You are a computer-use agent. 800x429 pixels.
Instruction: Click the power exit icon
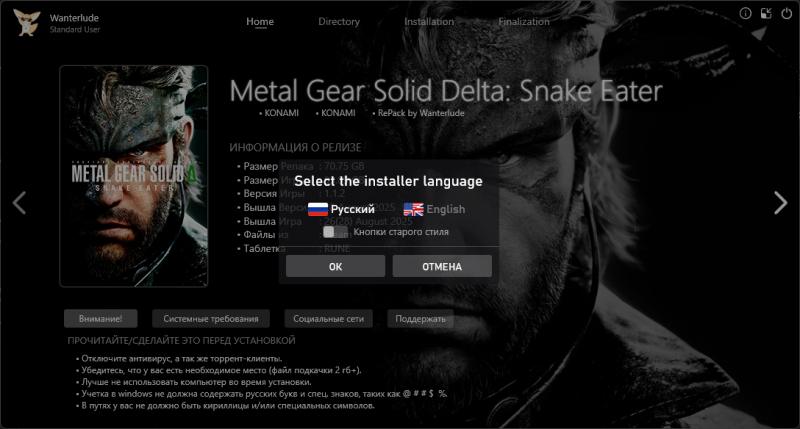786,13
